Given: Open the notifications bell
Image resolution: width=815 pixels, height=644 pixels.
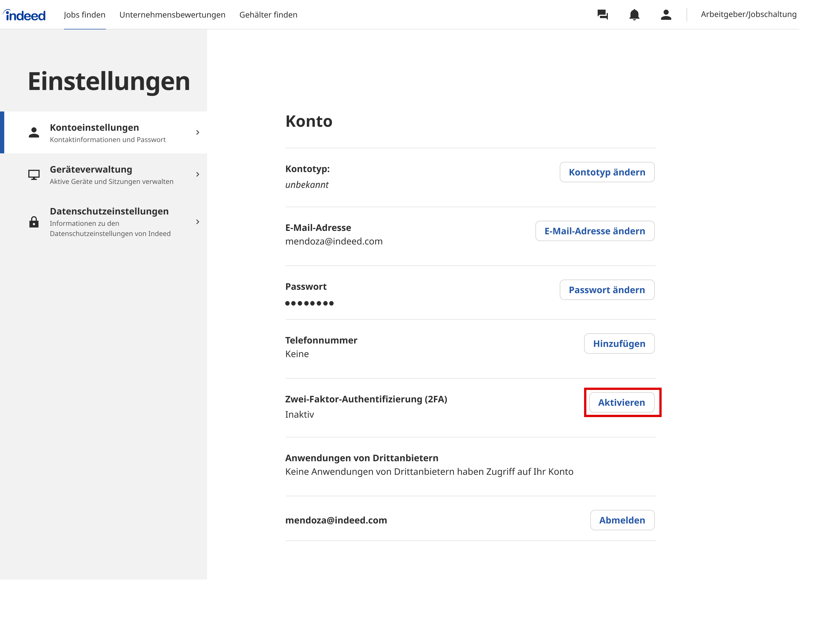Looking at the screenshot, I should pyautogui.click(x=634, y=15).
